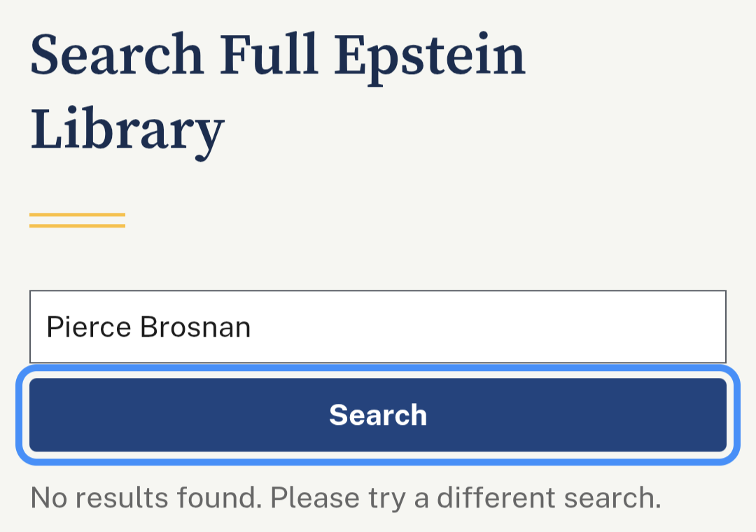This screenshot has height=532, width=756.
Task: Click the blue Search button
Action: [378, 415]
